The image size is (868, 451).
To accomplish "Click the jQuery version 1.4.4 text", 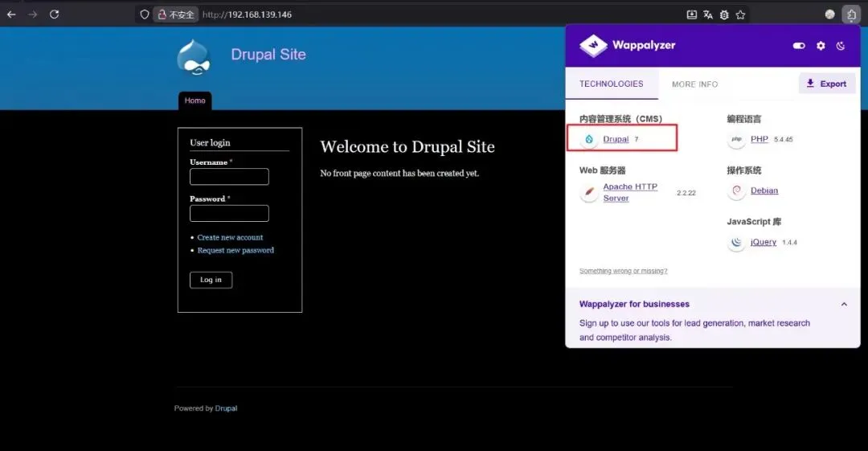I will click(x=789, y=243).
